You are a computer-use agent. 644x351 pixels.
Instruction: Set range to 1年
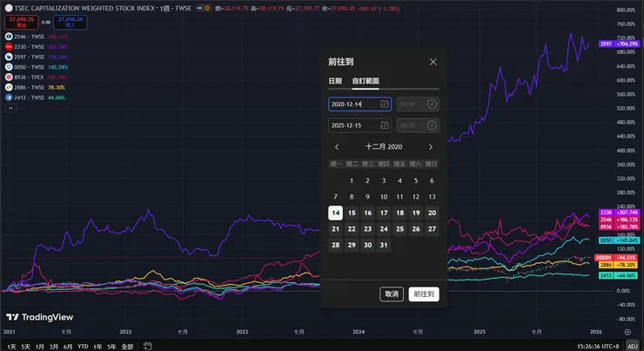click(97, 347)
